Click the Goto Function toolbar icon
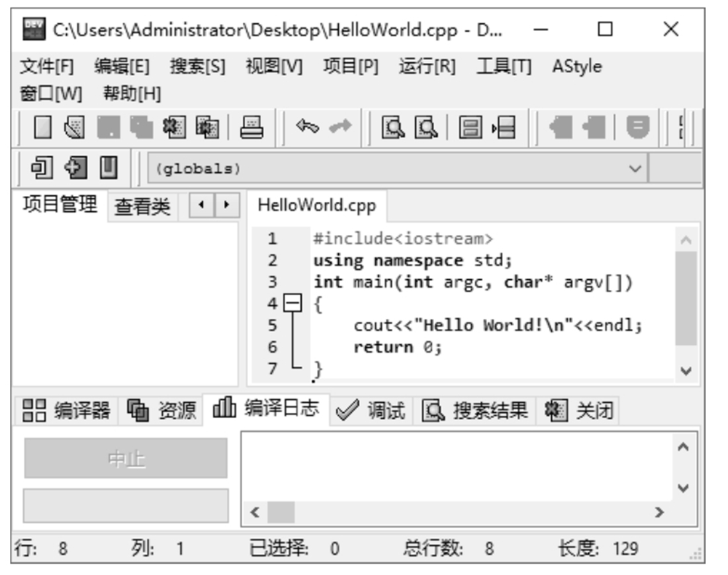 [x=471, y=127]
